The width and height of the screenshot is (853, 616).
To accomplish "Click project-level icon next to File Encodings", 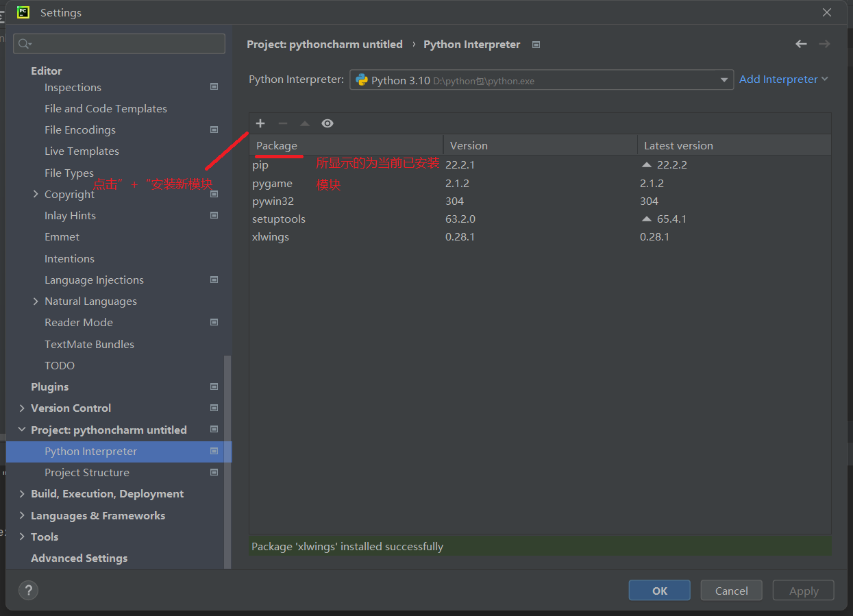I will (x=214, y=130).
